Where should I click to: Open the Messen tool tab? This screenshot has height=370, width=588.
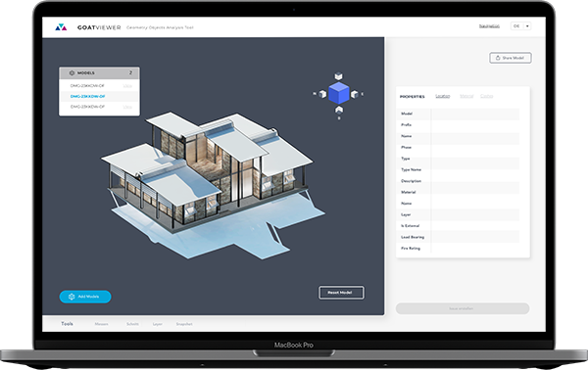pos(101,324)
